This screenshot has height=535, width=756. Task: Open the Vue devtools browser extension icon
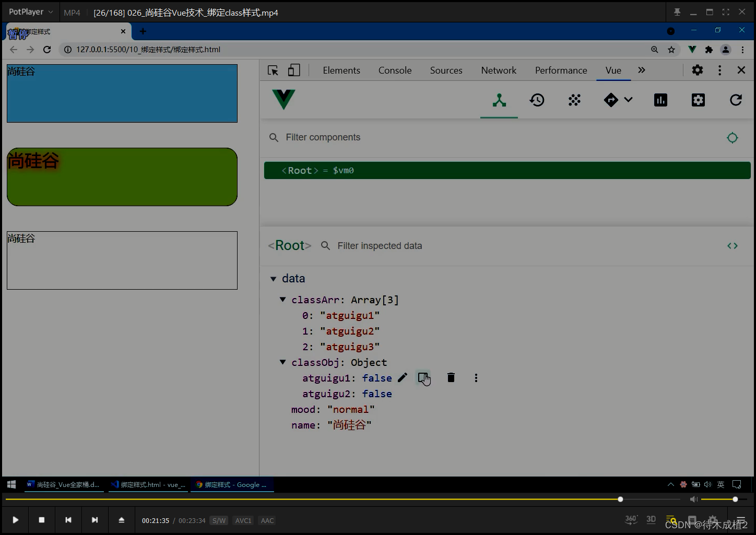692,50
